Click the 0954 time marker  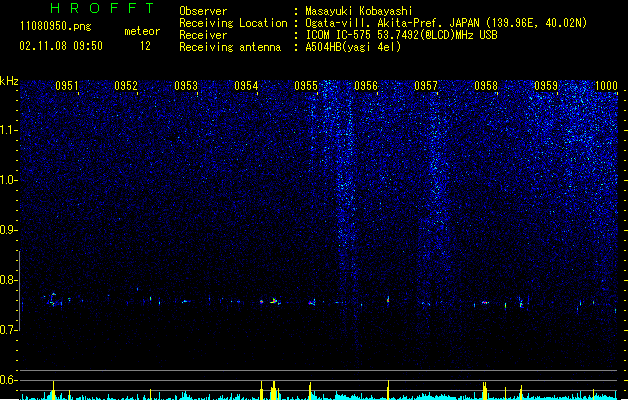pos(246,86)
